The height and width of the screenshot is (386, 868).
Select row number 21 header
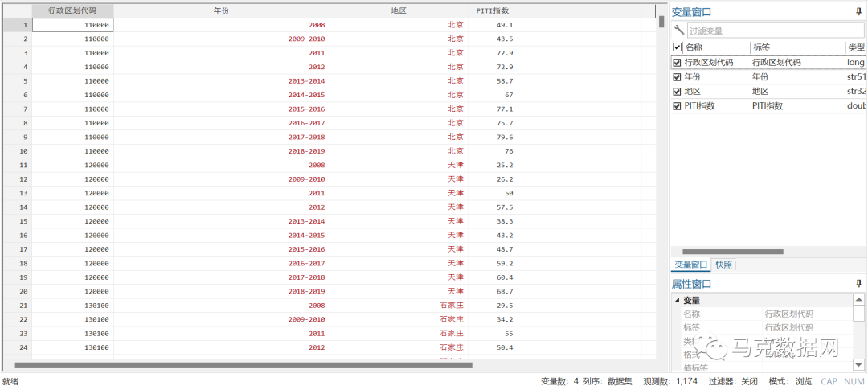coord(18,305)
